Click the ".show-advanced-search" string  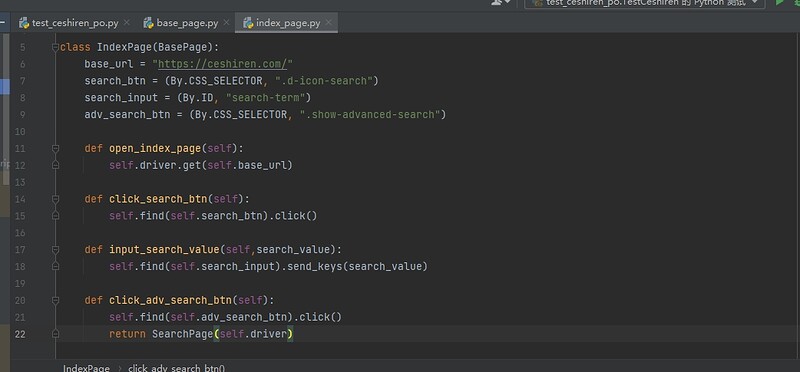pos(370,115)
